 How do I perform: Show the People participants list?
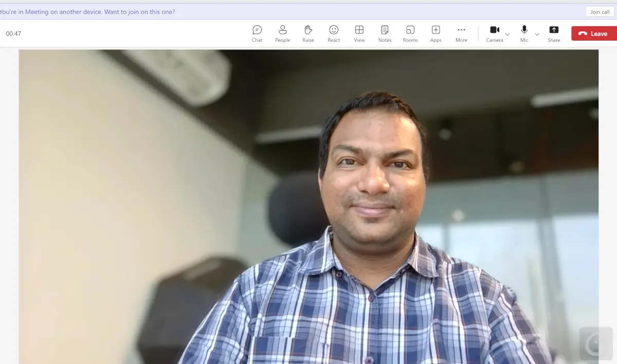click(x=282, y=33)
